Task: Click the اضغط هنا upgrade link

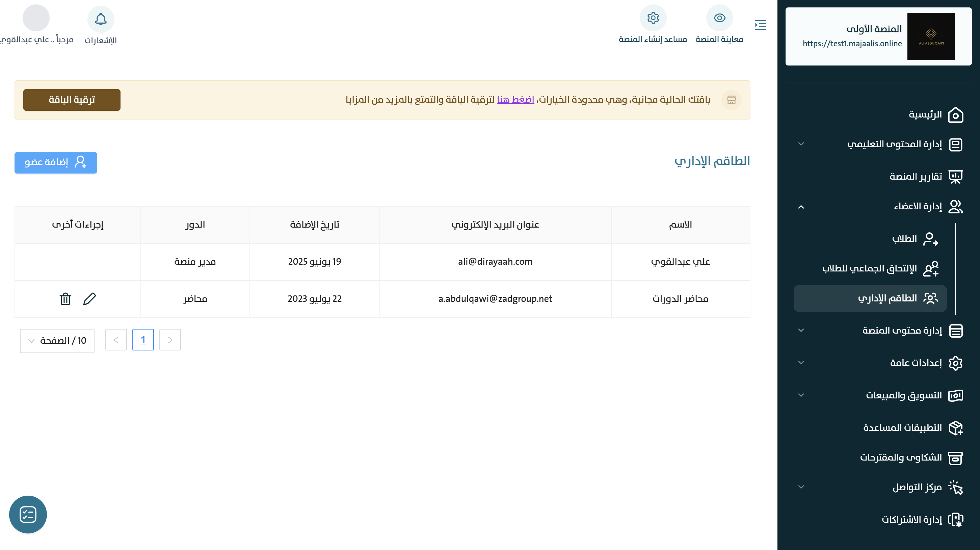Action: coord(515,100)
